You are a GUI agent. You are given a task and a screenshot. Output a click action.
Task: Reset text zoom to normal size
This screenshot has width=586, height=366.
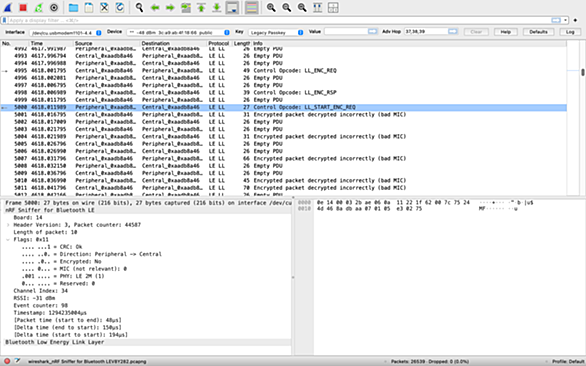[x=302, y=7]
